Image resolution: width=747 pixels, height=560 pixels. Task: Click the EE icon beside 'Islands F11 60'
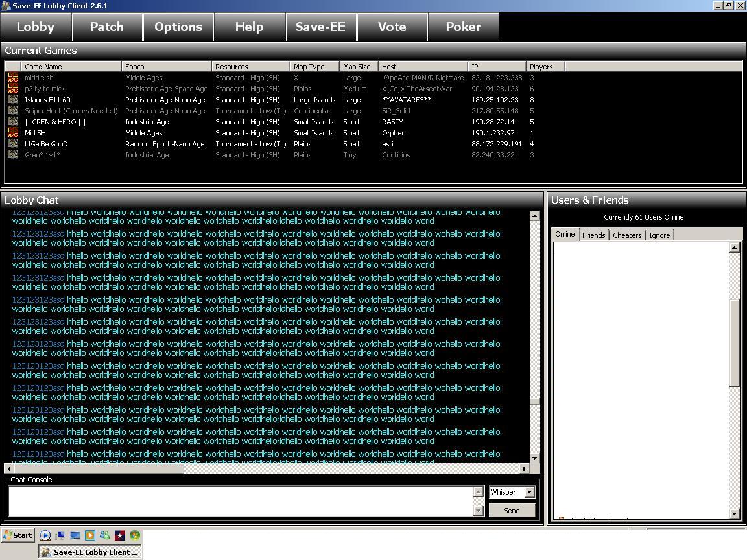click(x=13, y=100)
